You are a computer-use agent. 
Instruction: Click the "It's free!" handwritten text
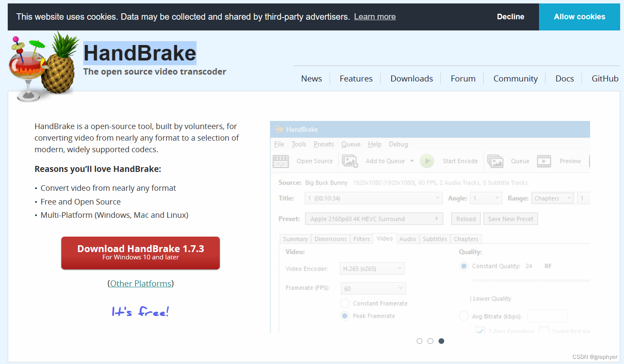tap(140, 311)
